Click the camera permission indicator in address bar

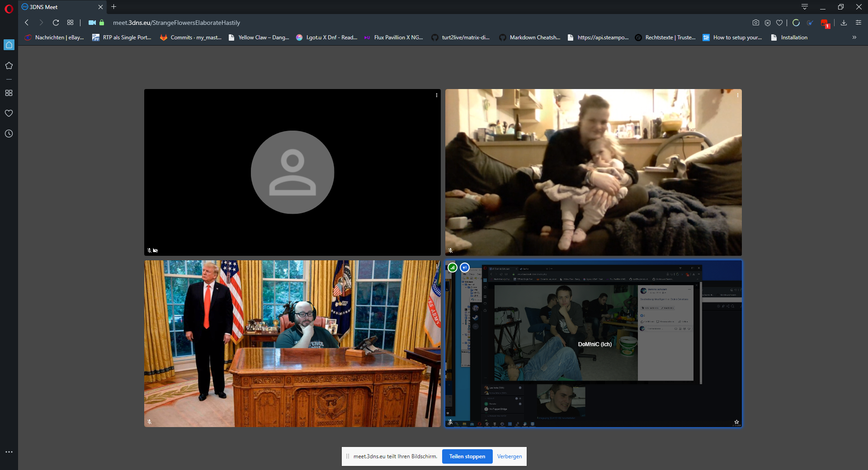tap(92, 23)
